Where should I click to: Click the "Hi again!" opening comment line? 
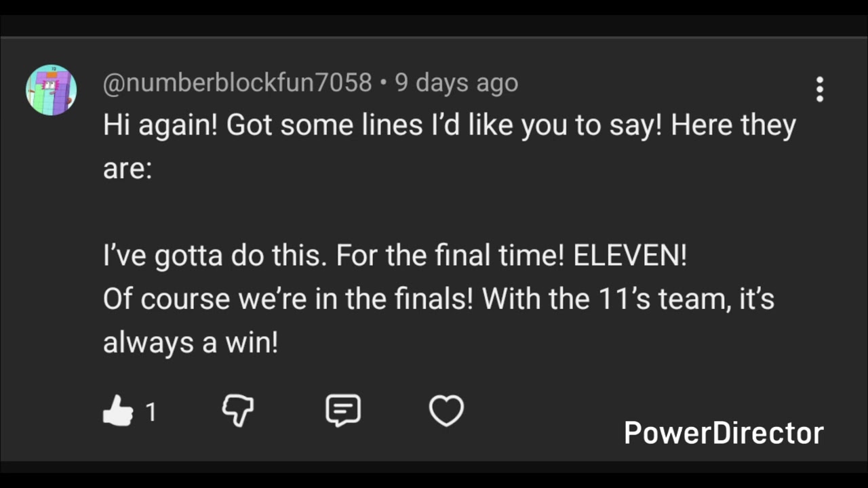[161, 126]
